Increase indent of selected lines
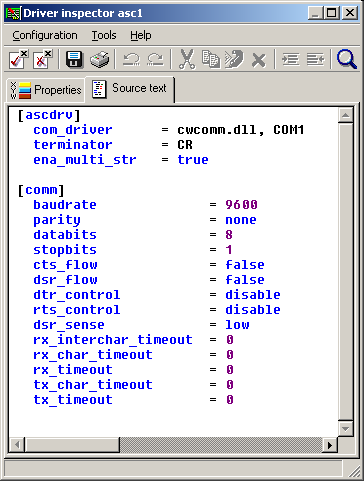Viewport: 364px width, 481px height. coord(291,60)
